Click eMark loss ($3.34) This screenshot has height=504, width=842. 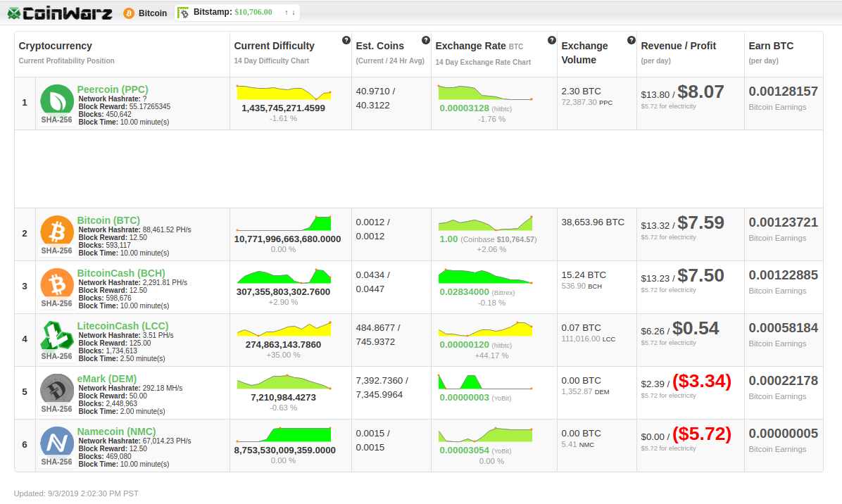pos(702,381)
